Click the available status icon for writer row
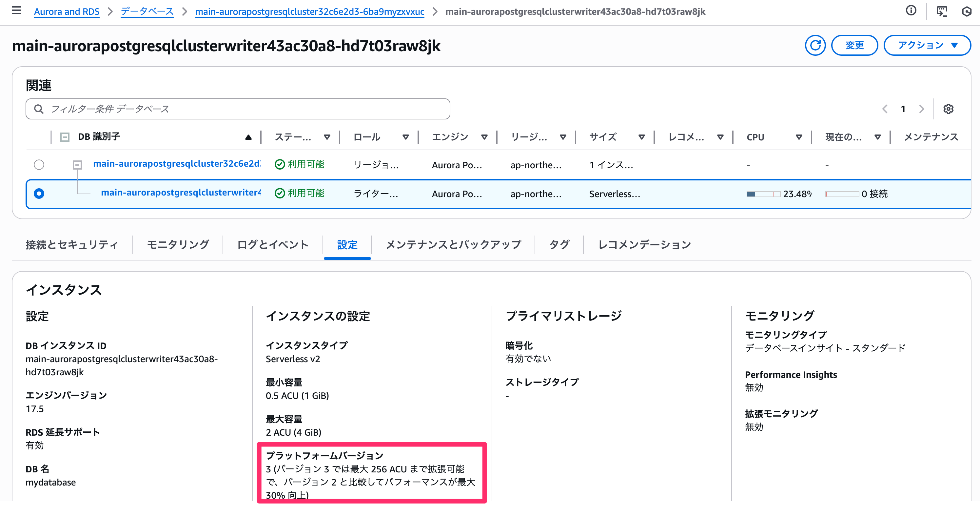This screenshot has height=517, width=980. 280,194
